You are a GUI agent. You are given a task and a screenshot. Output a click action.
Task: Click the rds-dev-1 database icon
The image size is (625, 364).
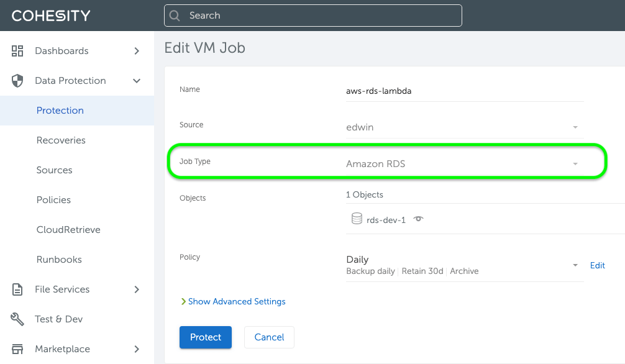click(357, 219)
